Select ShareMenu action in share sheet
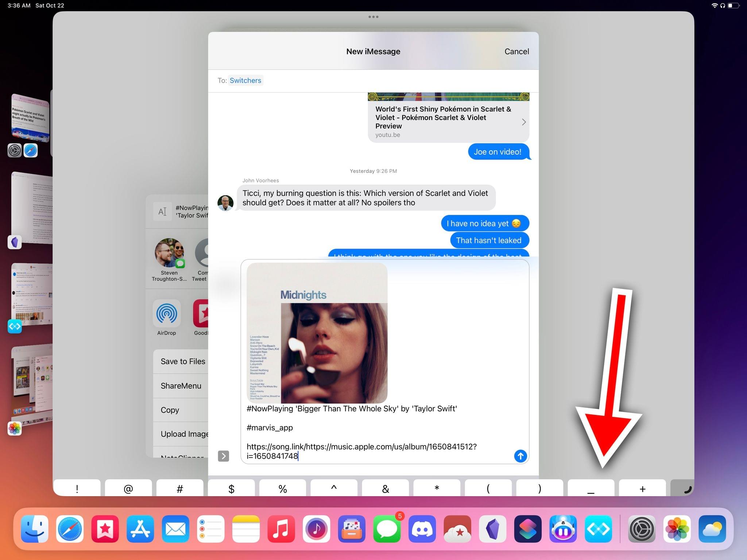This screenshot has height=560, width=747. click(x=181, y=386)
